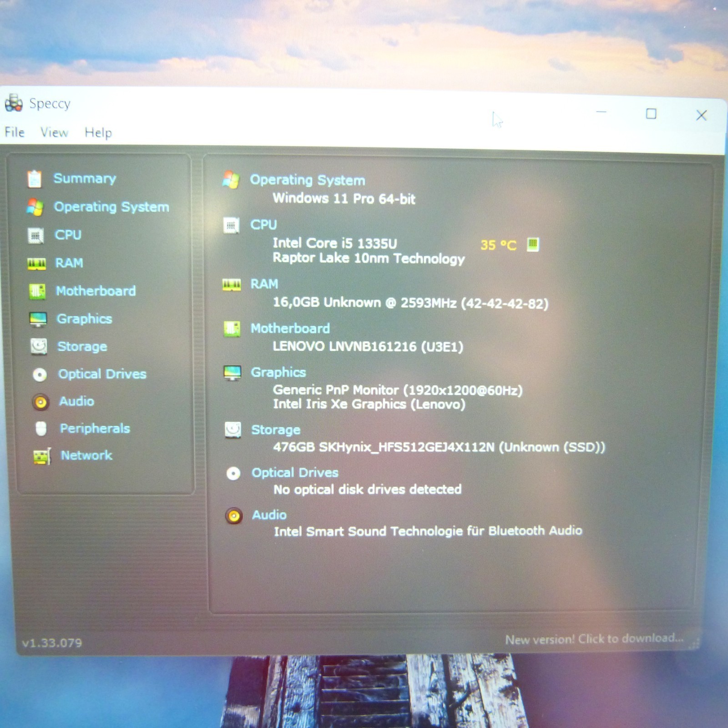
Task: Open the Motherboard heading link in summary
Action: 290,329
